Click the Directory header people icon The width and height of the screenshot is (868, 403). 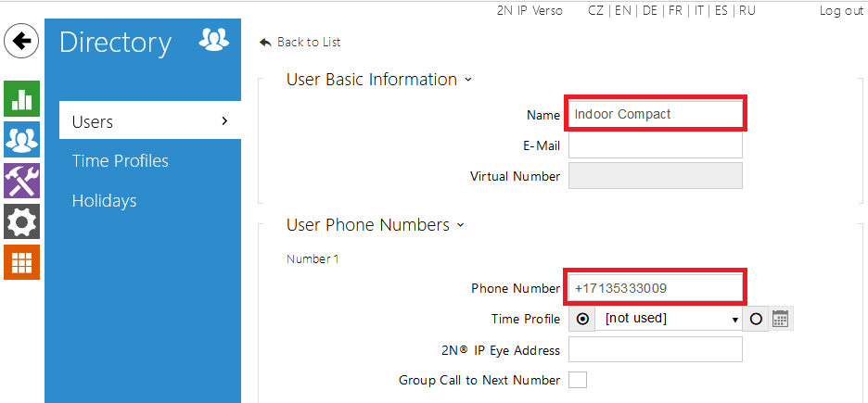pyautogui.click(x=213, y=40)
